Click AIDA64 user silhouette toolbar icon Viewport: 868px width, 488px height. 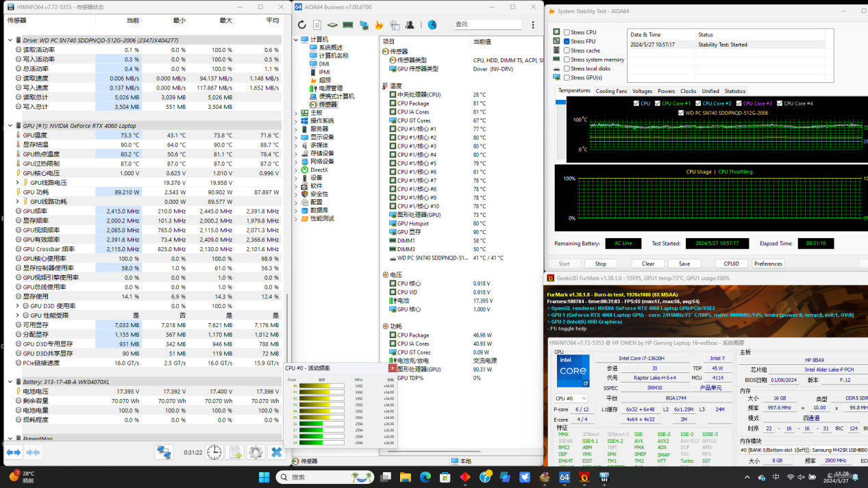410,25
